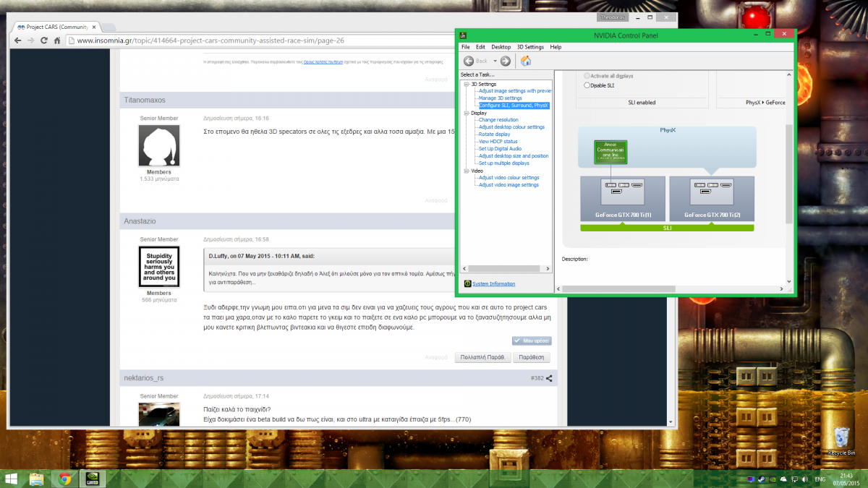Click the Forward arrow in NVIDIA Control Panel

505,61
